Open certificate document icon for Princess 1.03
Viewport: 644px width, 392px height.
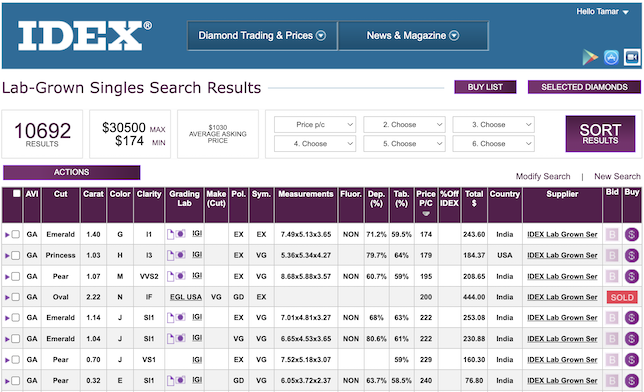pyautogui.click(x=170, y=255)
